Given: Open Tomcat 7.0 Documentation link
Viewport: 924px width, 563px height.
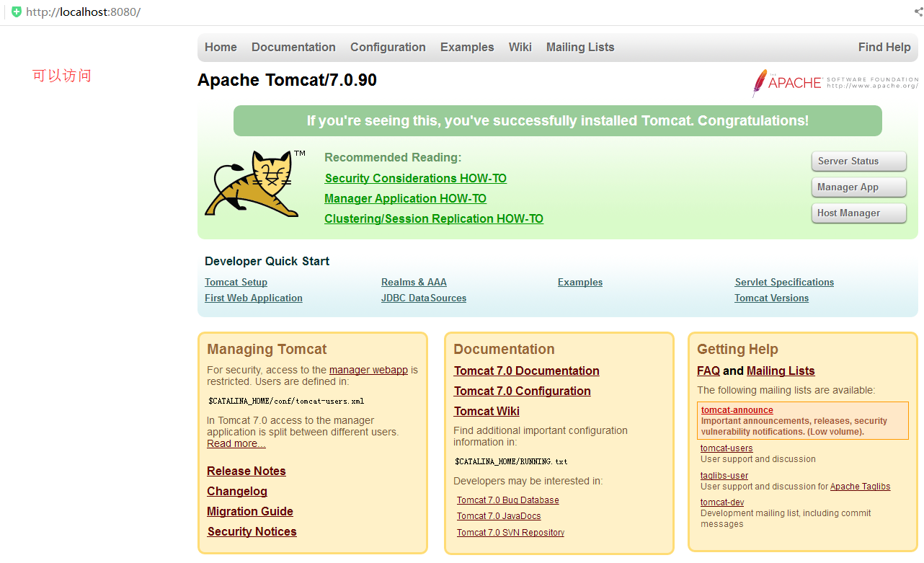Looking at the screenshot, I should click(x=527, y=371).
